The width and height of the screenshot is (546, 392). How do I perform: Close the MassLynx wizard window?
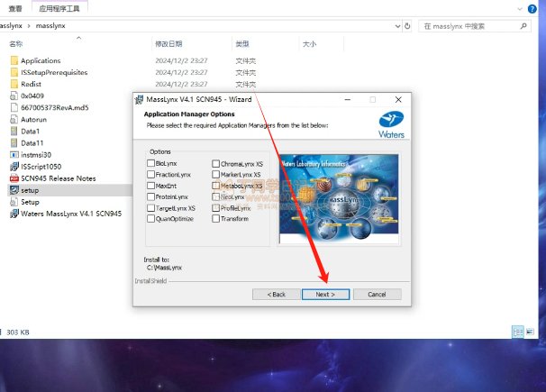(x=398, y=99)
